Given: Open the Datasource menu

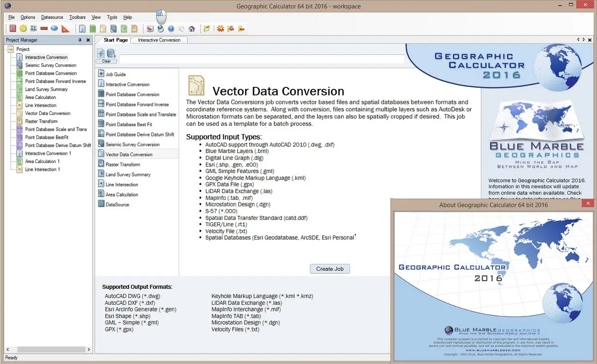Looking at the screenshot, I should [x=52, y=17].
